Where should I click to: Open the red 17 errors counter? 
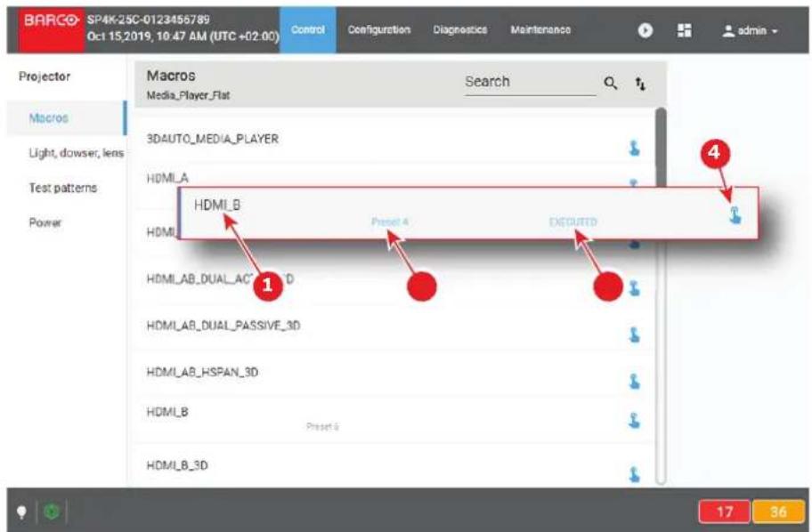click(x=724, y=512)
